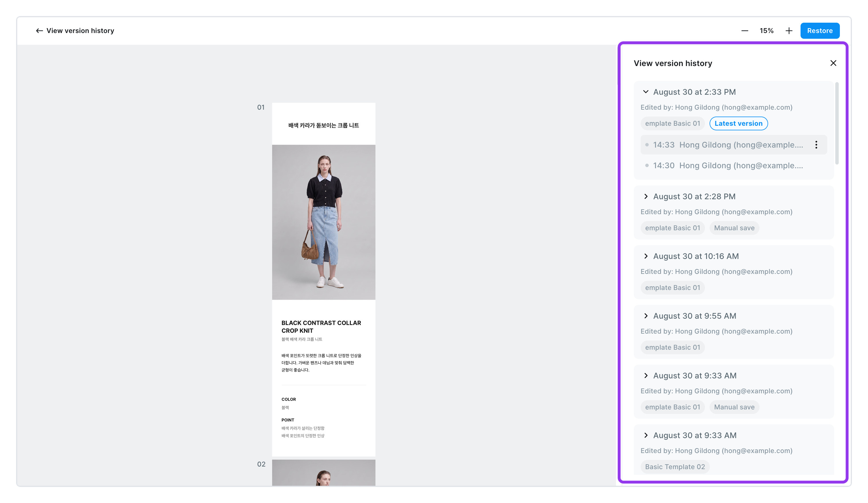Click the 15% zoom level value
This screenshot has height=503, width=868.
click(766, 31)
